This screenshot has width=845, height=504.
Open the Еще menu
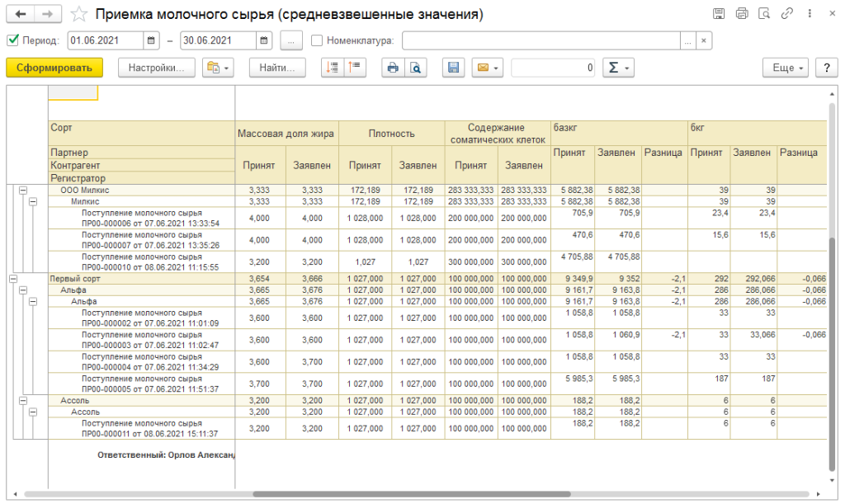(x=783, y=68)
